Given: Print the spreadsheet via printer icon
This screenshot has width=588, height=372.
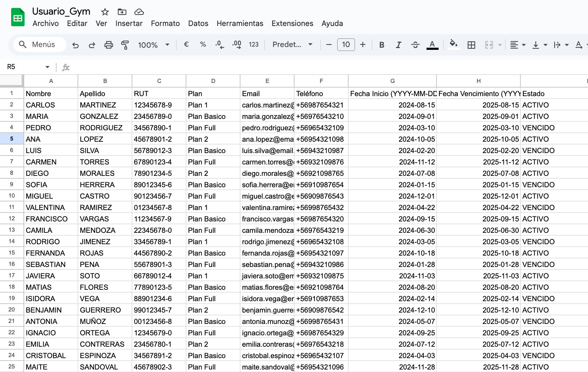Looking at the screenshot, I should click(108, 45).
